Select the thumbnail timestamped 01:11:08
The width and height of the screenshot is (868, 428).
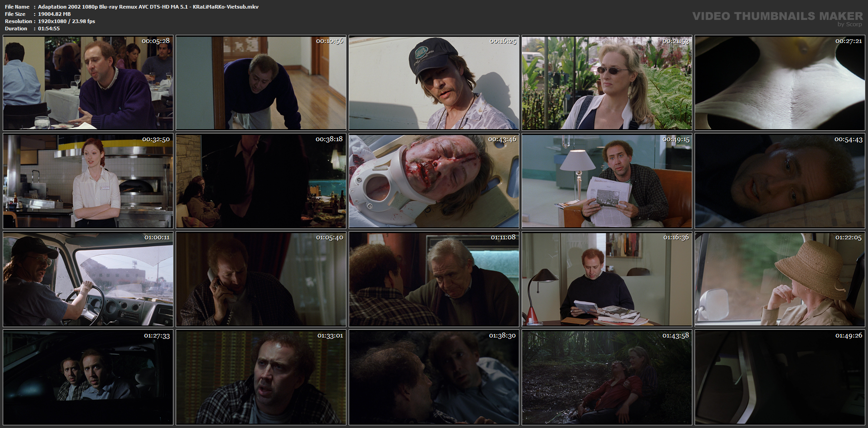click(x=434, y=279)
